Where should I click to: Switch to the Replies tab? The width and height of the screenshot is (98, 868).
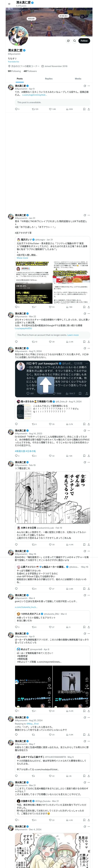49,79
